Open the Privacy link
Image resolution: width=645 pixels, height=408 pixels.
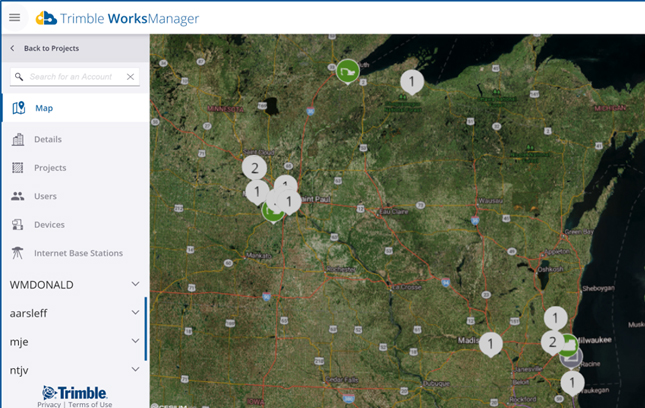pos(49,404)
